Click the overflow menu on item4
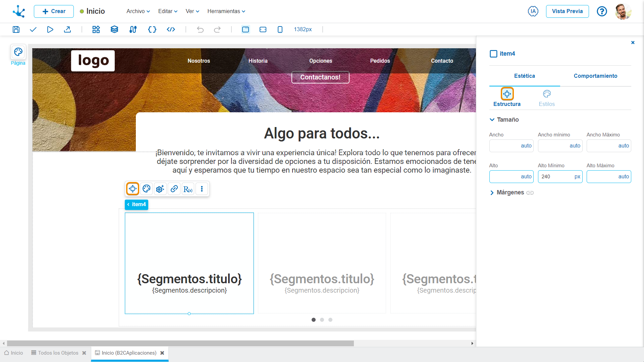Screen dimensions: 644x362 [x=202, y=189]
